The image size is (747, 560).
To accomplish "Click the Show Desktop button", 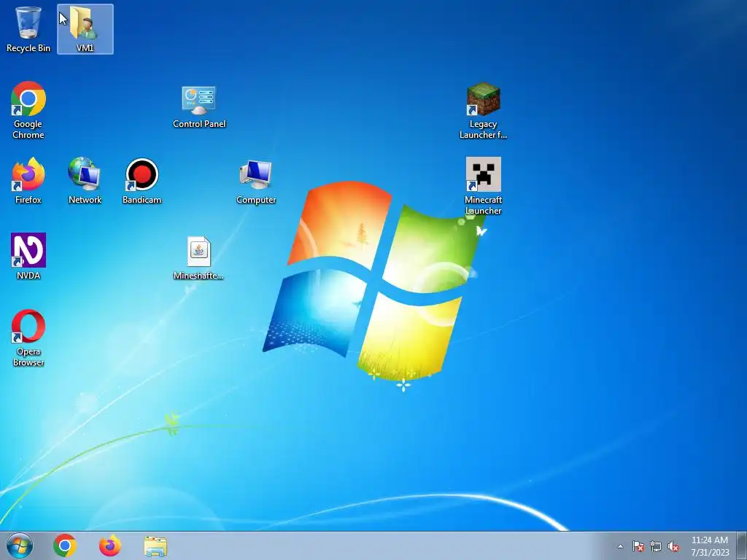I will click(742, 545).
